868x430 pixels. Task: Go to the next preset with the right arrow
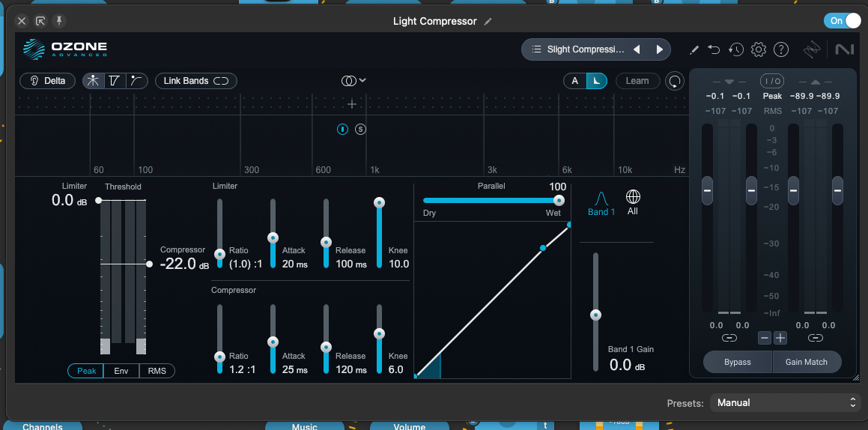(659, 49)
